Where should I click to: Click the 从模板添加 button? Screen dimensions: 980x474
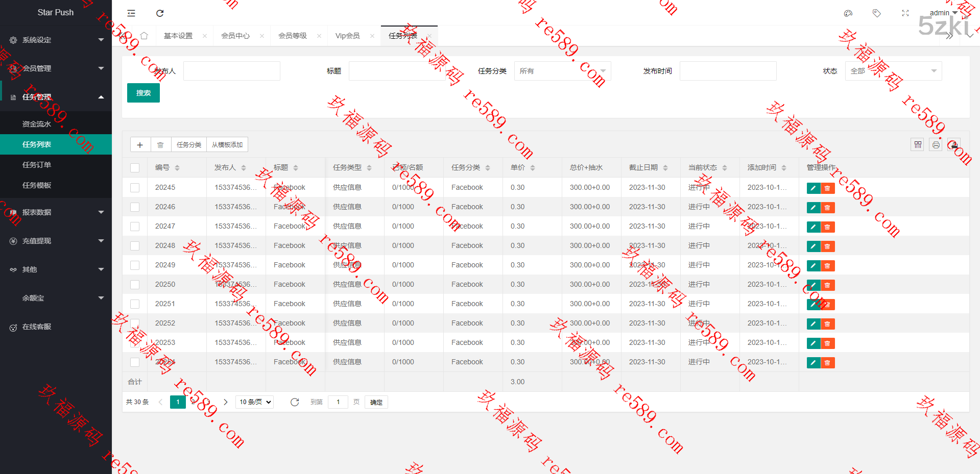pos(227,145)
